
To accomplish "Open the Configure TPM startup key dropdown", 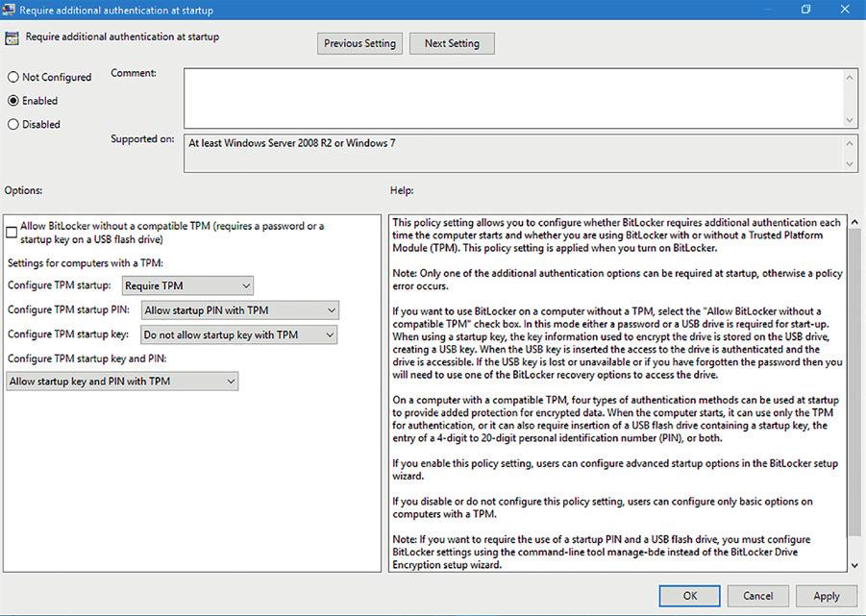I will 239,334.
